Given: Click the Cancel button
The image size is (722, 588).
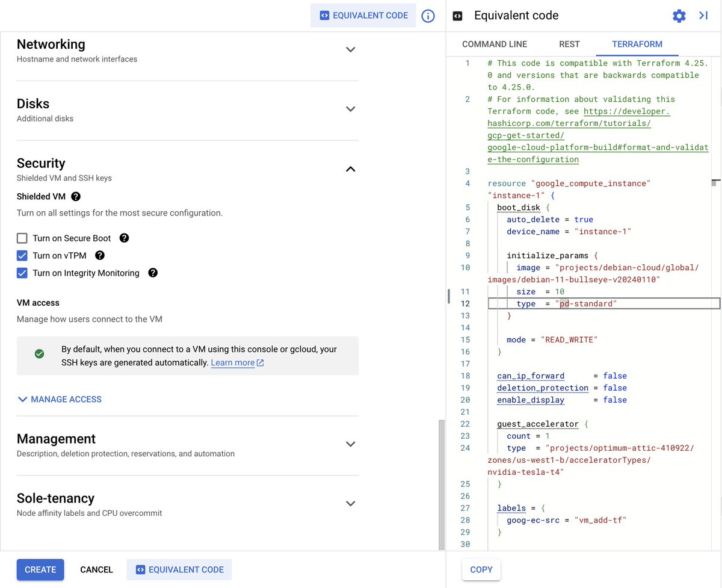Looking at the screenshot, I should click(96, 569).
